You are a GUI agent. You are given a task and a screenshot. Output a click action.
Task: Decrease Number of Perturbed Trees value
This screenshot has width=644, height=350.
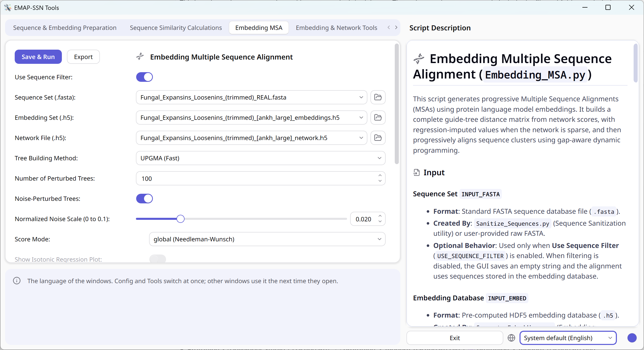click(380, 181)
